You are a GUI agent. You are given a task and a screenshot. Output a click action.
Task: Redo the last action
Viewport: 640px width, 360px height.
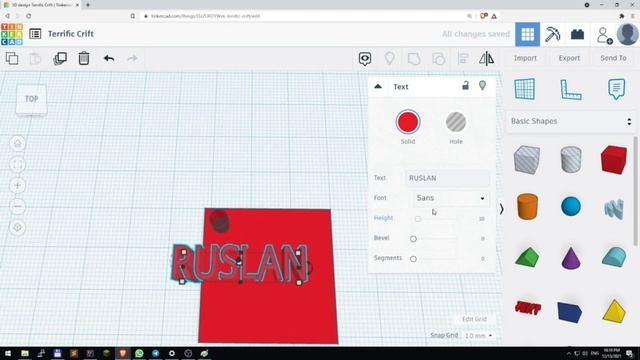[x=132, y=58]
